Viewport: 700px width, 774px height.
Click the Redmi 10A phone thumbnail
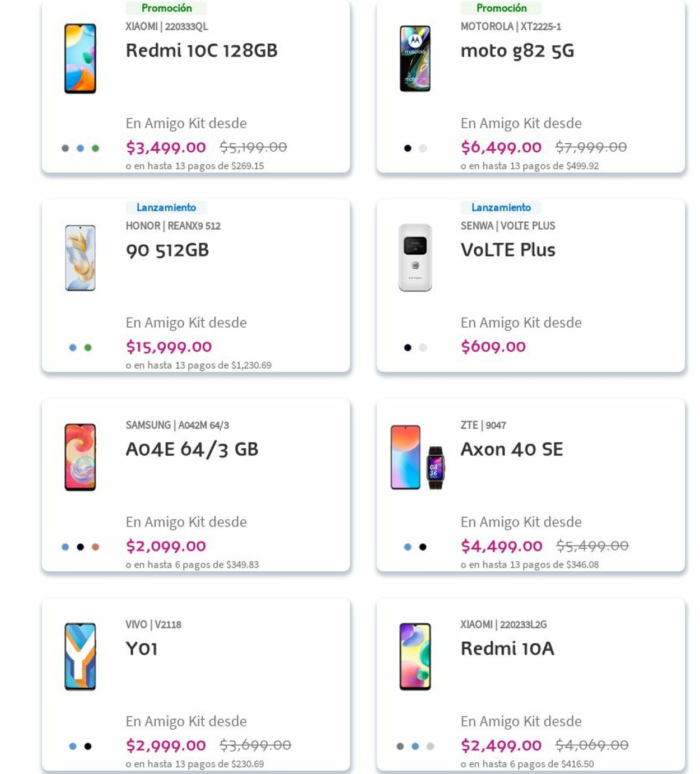point(415,656)
